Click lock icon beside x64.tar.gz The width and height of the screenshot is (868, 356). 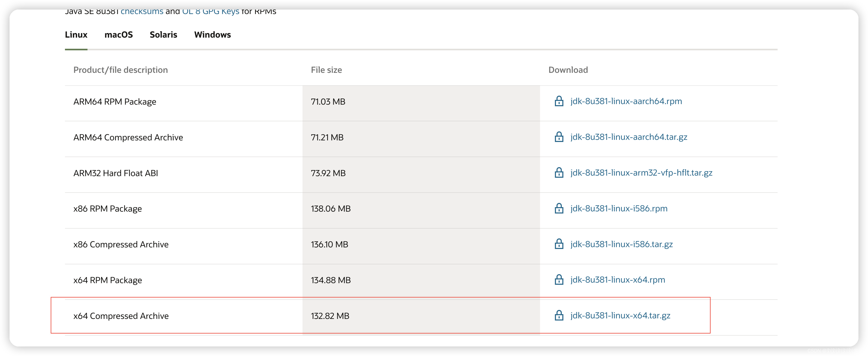click(559, 315)
